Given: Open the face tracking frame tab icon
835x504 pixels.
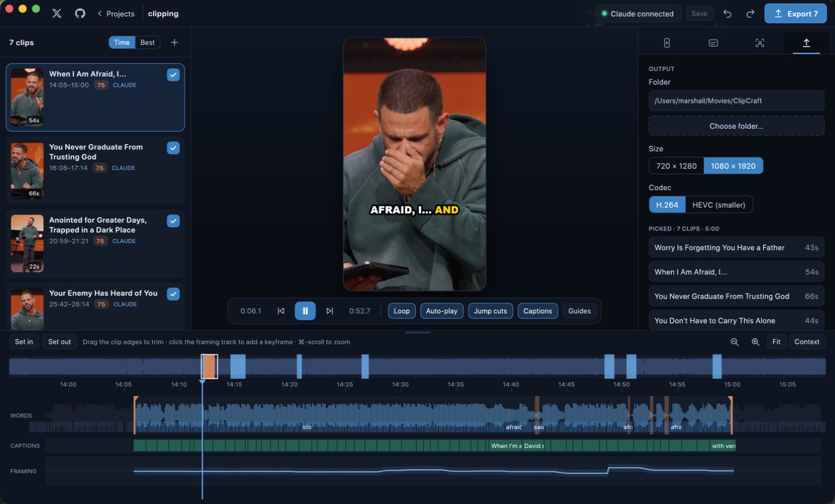Looking at the screenshot, I should tap(760, 43).
